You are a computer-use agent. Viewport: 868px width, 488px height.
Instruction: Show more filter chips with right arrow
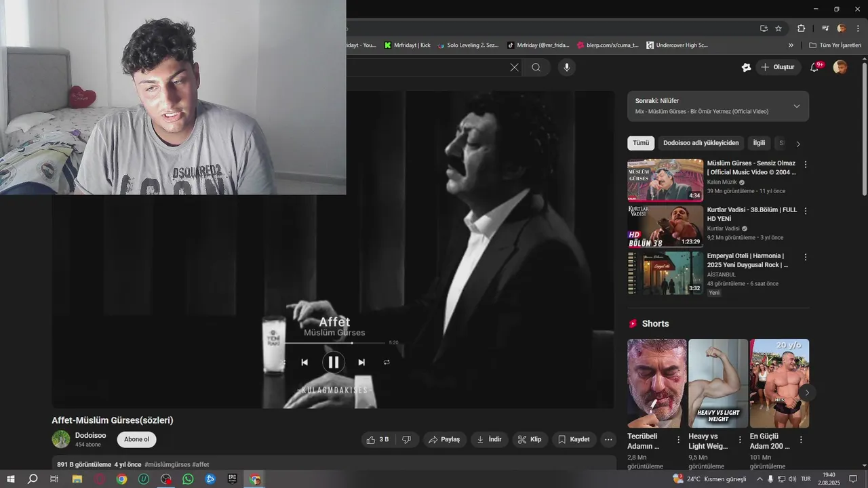pos(798,144)
